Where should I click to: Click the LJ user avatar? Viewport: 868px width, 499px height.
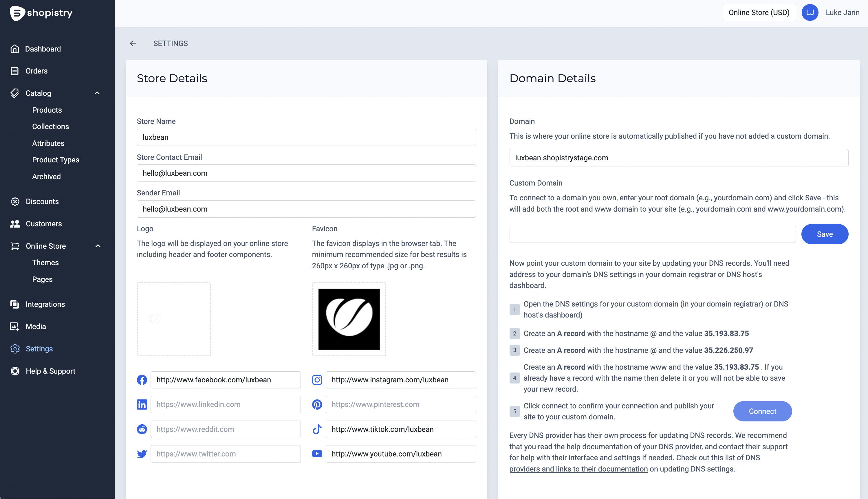pyautogui.click(x=810, y=13)
